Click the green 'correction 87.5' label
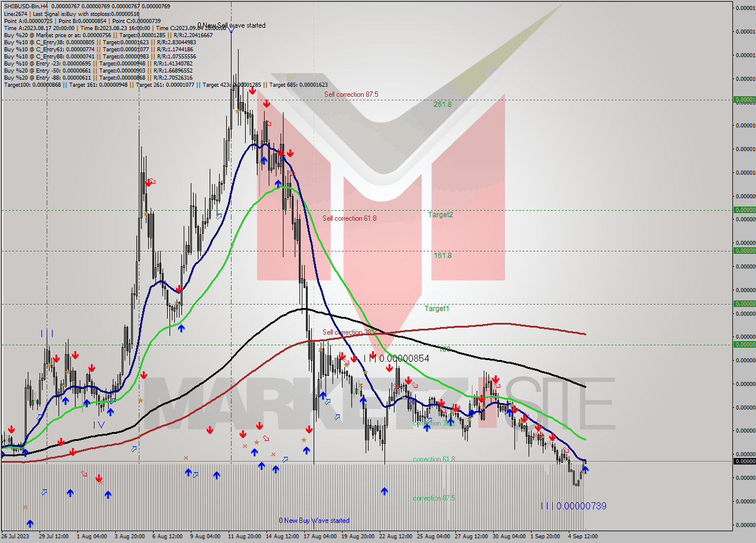The width and height of the screenshot is (756, 543). (434, 498)
